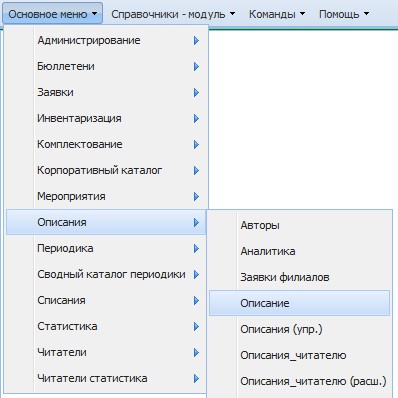This screenshot has width=398, height=398.
Task: Select the Периодика menu item
Action: coord(106,248)
